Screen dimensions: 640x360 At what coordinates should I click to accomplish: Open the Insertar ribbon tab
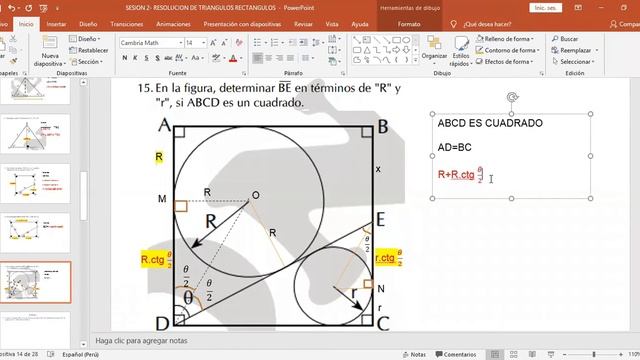click(x=56, y=24)
